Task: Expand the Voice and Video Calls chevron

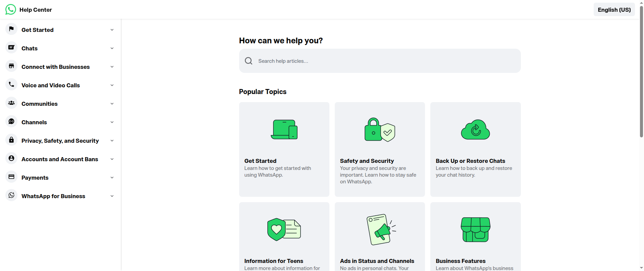Action: [112, 85]
